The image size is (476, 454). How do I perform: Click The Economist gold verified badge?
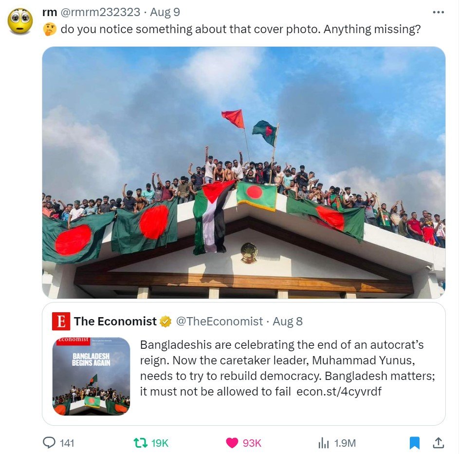[x=165, y=321]
